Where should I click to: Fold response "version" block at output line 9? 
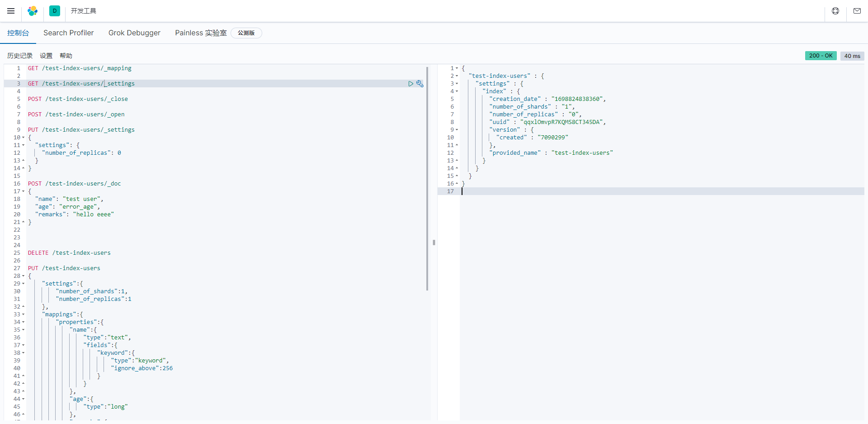(x=457, y=130)
